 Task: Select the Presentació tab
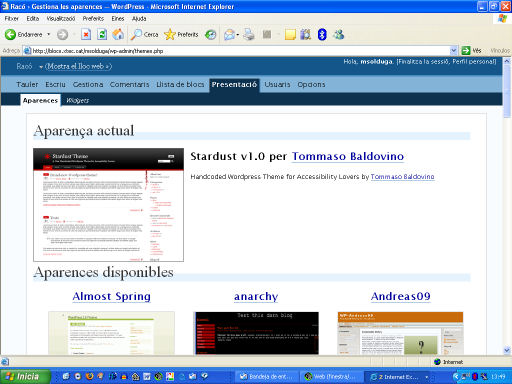234,85
